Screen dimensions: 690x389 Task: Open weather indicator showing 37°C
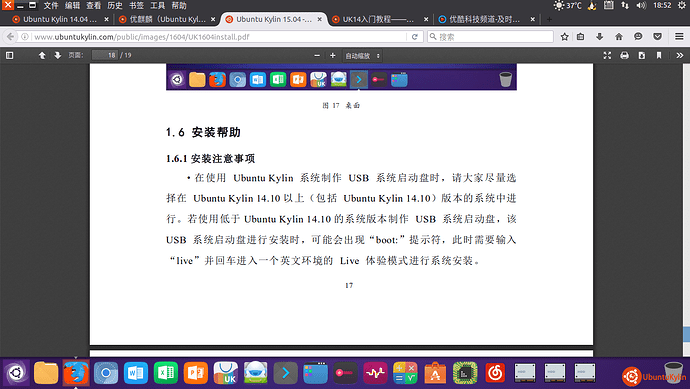click(x=568, y=6)
